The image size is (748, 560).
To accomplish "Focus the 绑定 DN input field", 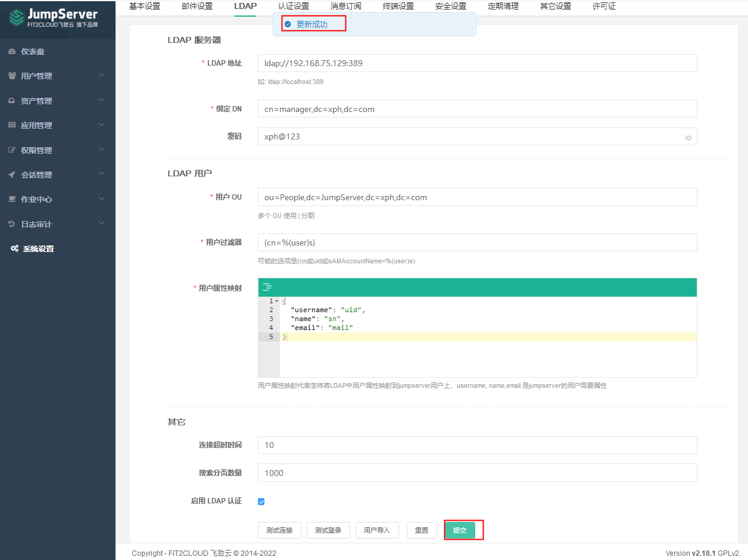I will [477, 109].
